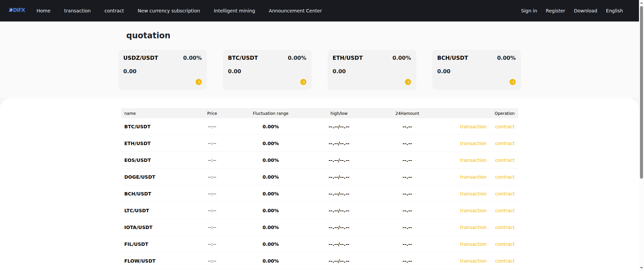The width and height of the screenshot is (644, 271).
Task: Choose transaction for LTC/USDT
Action: (473, 211)
